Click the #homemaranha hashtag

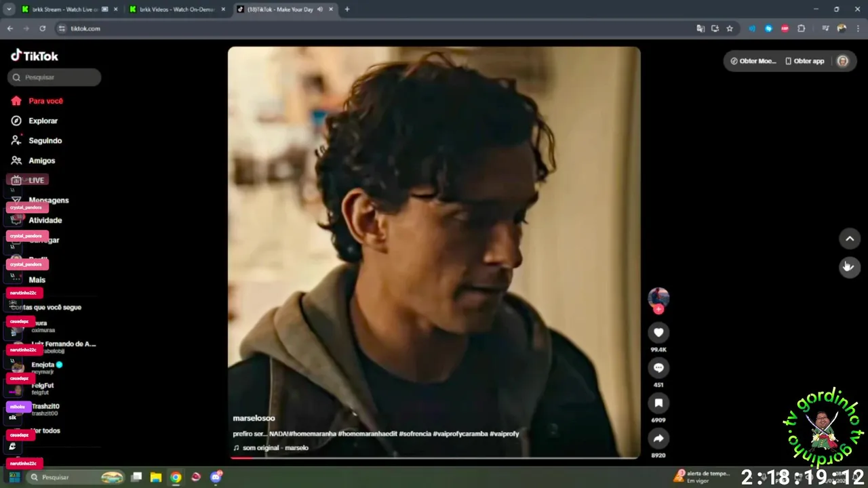[x=312, y=434]
